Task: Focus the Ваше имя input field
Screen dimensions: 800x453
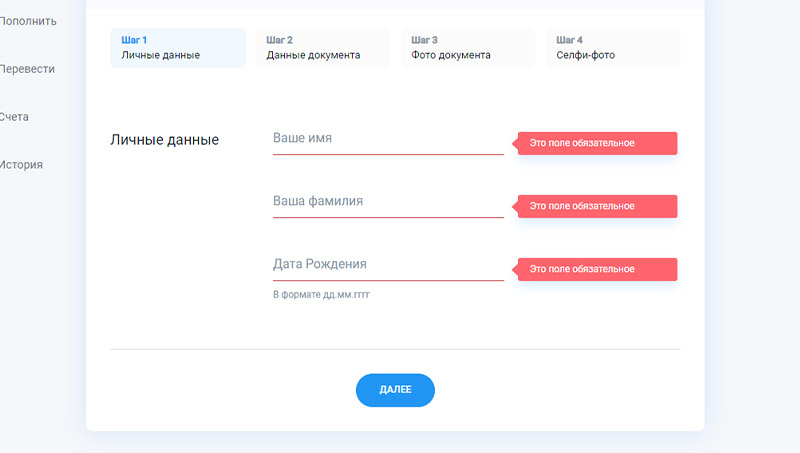Action: pyautogui.click(x=387, y=139)
